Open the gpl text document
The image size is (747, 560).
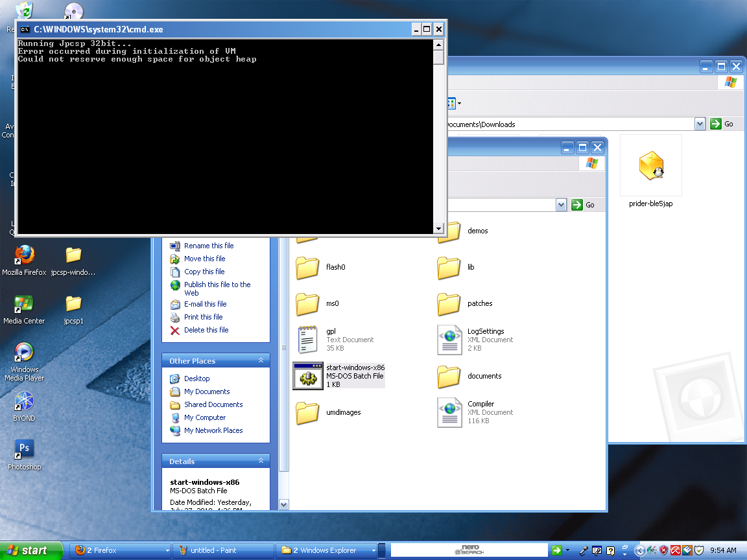pos(307,340)
